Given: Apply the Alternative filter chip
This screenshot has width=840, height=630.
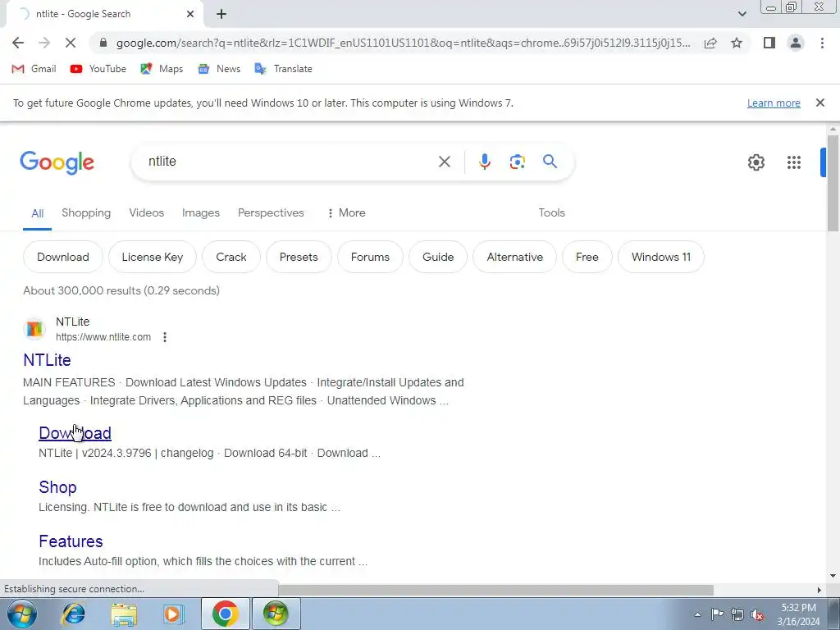Looking at the screenshot, I should click(514, 257).
